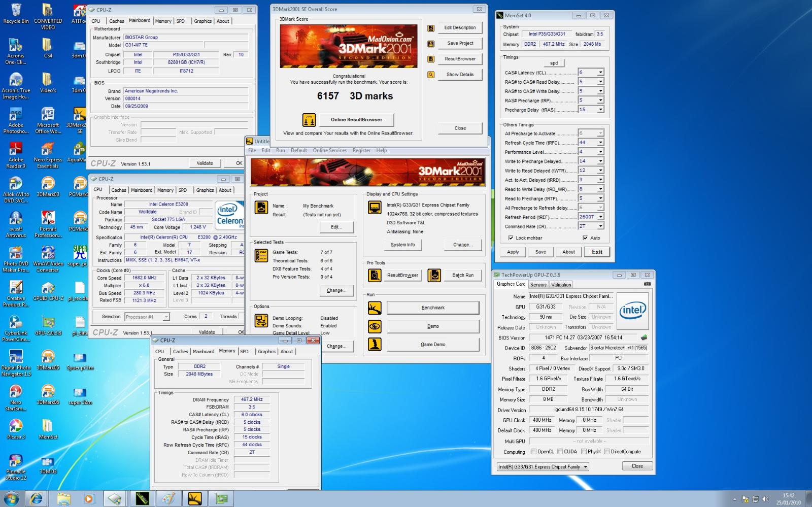This screenshot has height=507, width=812.
Task: Click the Edit Description icon in 3DMark score
Action: (431, 28)
